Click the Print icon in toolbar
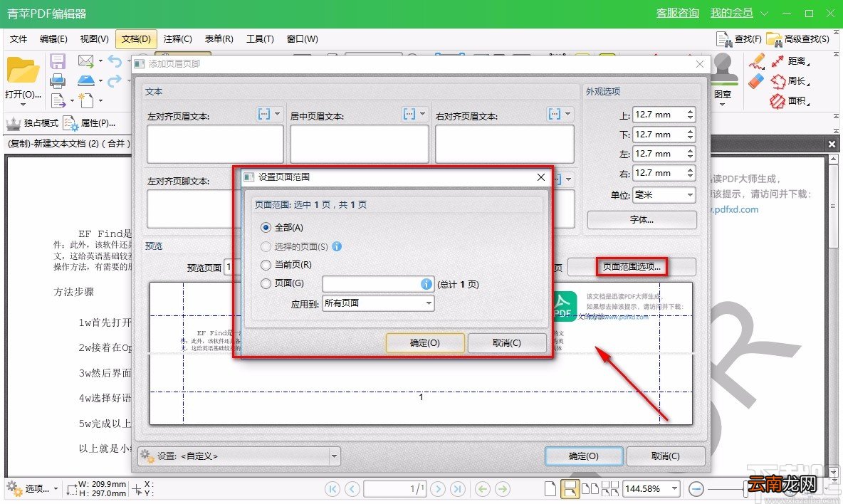843x504 pixels. 58,80
